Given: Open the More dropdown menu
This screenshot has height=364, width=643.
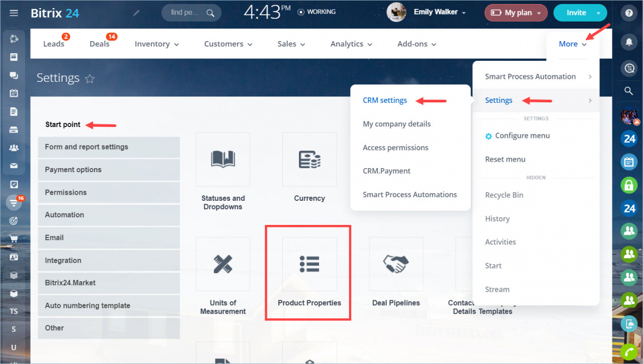Looking at the screenshot, I should [573, 44].
